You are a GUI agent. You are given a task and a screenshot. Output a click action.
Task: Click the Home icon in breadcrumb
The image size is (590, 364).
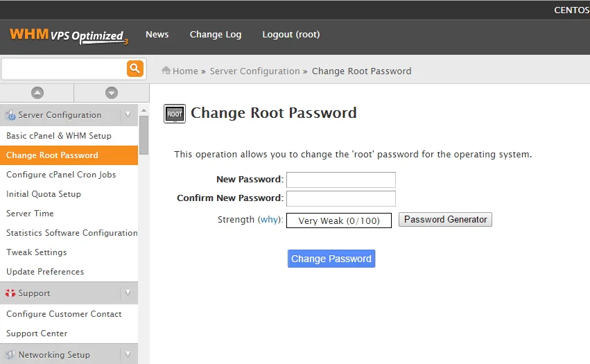click(166, 71)
